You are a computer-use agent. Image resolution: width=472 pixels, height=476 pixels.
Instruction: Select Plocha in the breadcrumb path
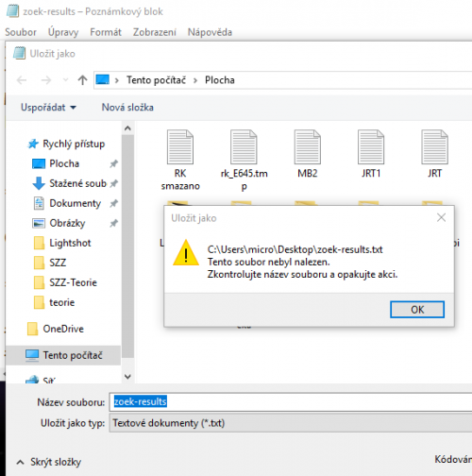point(220,80)
